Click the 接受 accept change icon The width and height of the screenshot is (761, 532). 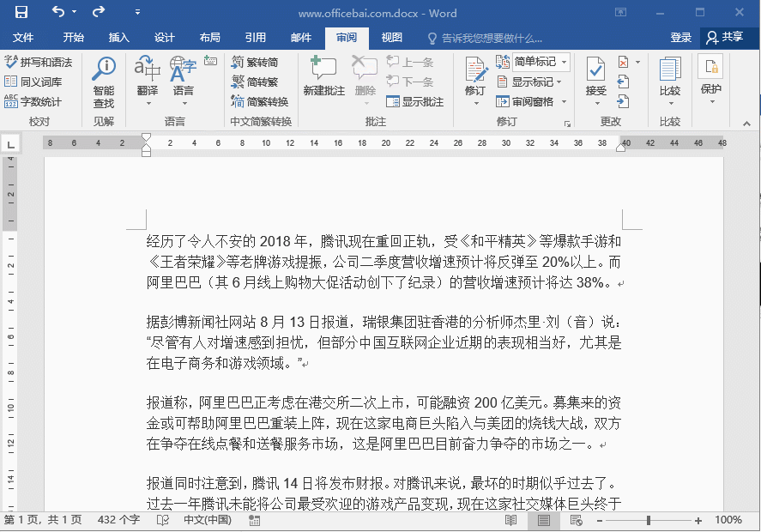[x=595, y=69]
